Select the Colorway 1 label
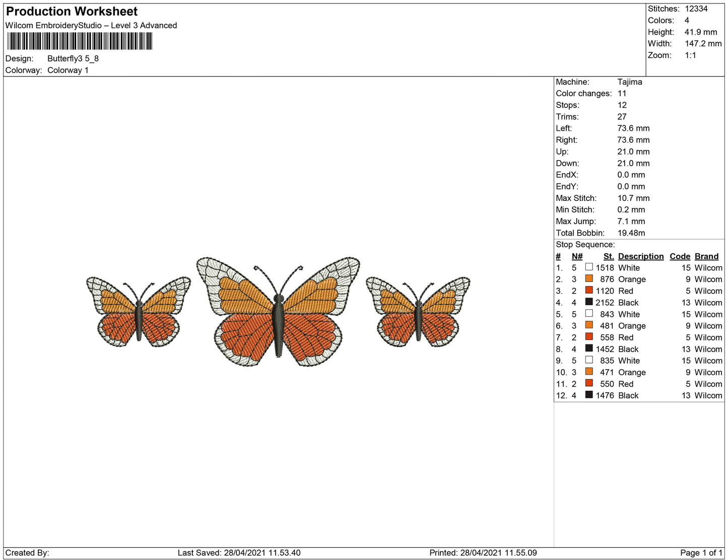Screen dimensions: 728x560 click(x=68, y=70)
